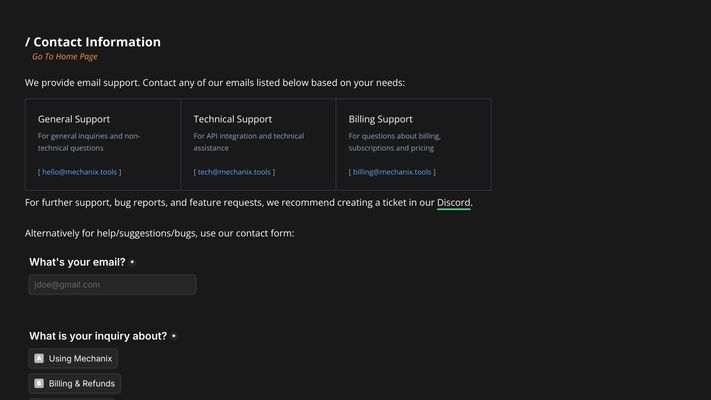Click the billing@mechanix.tools email address
This screenshot has height=400, width=711.
tap(392, 172)
